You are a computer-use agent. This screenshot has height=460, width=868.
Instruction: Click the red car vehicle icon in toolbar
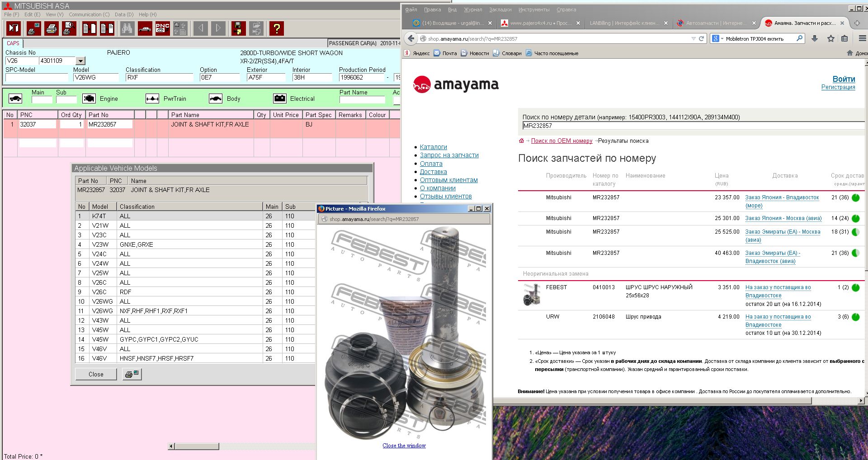pos(145,28)
